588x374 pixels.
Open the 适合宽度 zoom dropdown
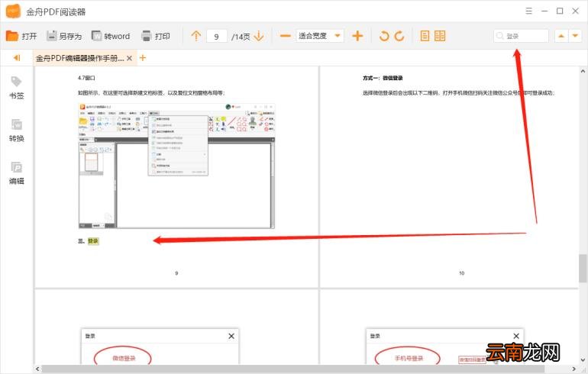point(319,36)
